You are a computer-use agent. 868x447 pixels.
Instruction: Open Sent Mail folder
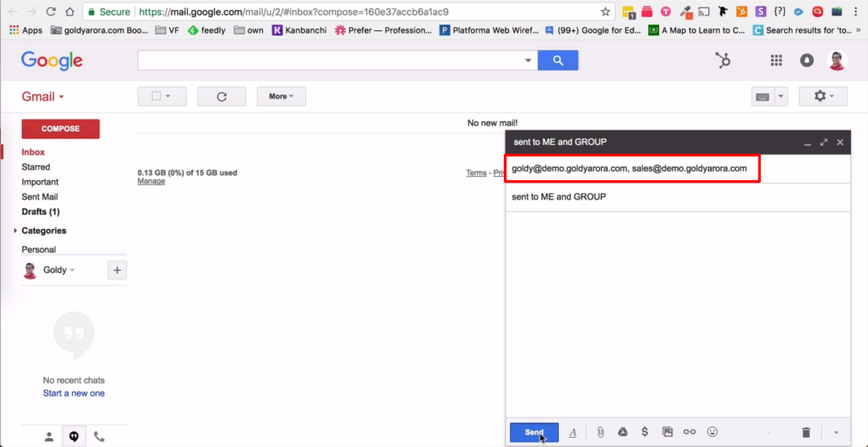click(40, 197)
